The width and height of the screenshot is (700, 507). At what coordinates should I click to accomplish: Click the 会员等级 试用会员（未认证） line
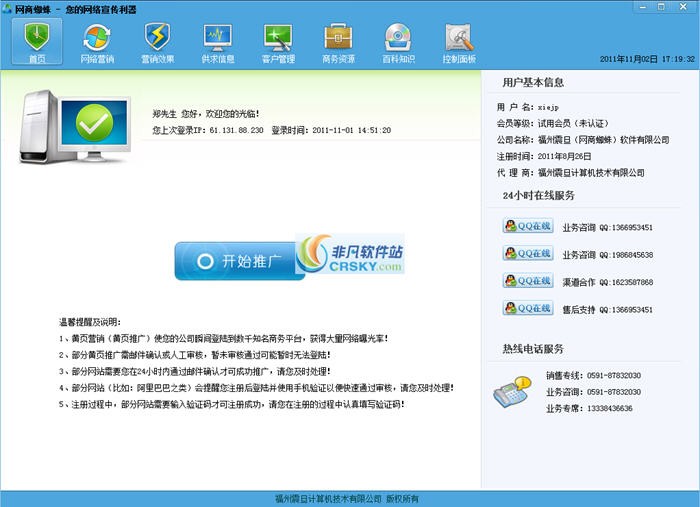point(553,124)
